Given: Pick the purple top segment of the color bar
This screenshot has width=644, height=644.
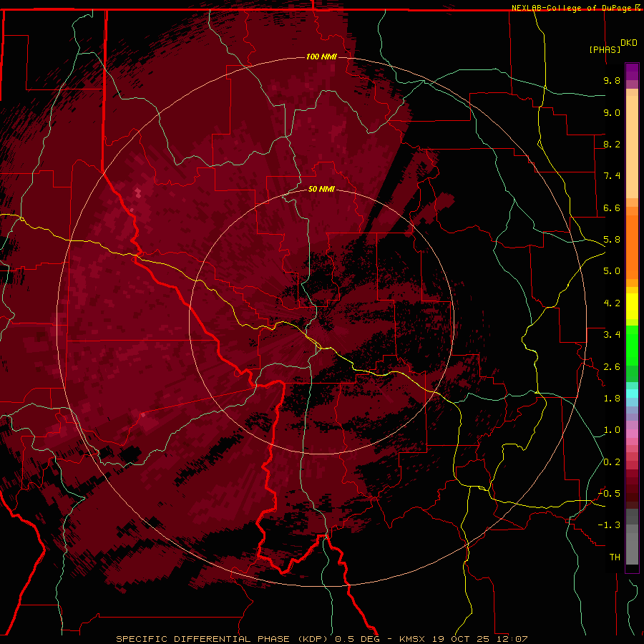Looking at the screenshot, I should (632, 72).
